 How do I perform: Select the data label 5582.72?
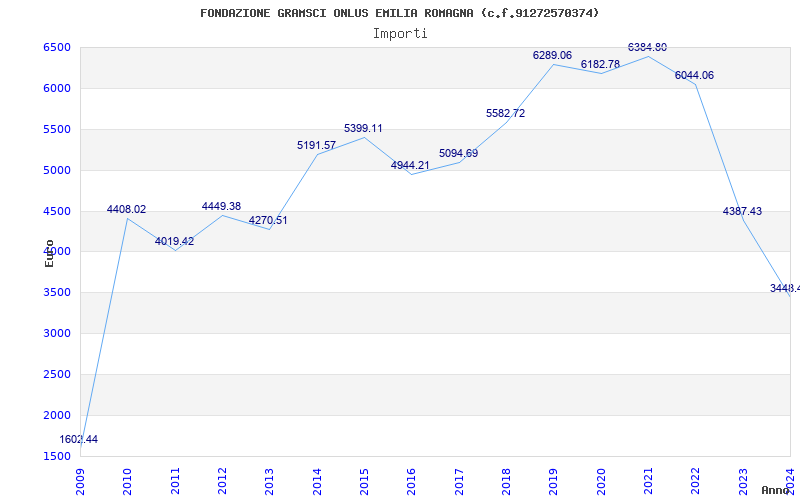pos(506,113)
